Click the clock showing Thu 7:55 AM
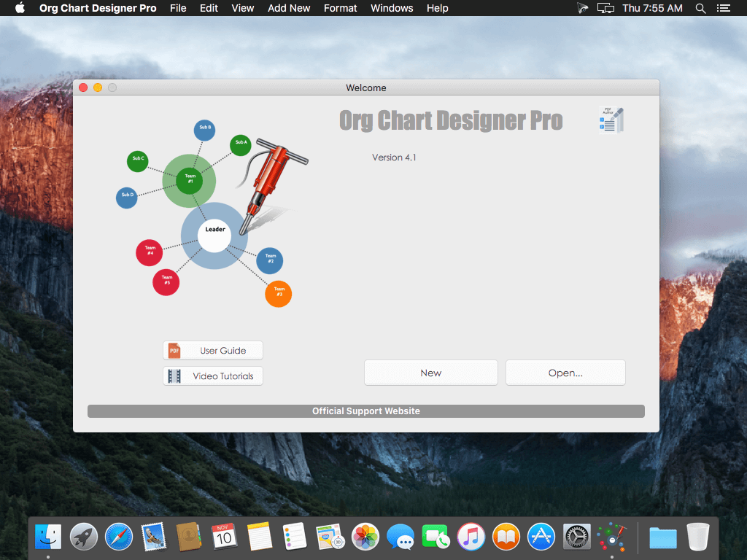Screen dimensions: 747x560 click(x=652, y=8)
